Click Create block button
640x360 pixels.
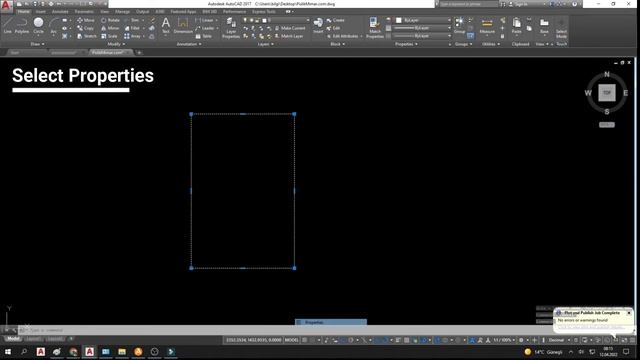coord(336,20)
